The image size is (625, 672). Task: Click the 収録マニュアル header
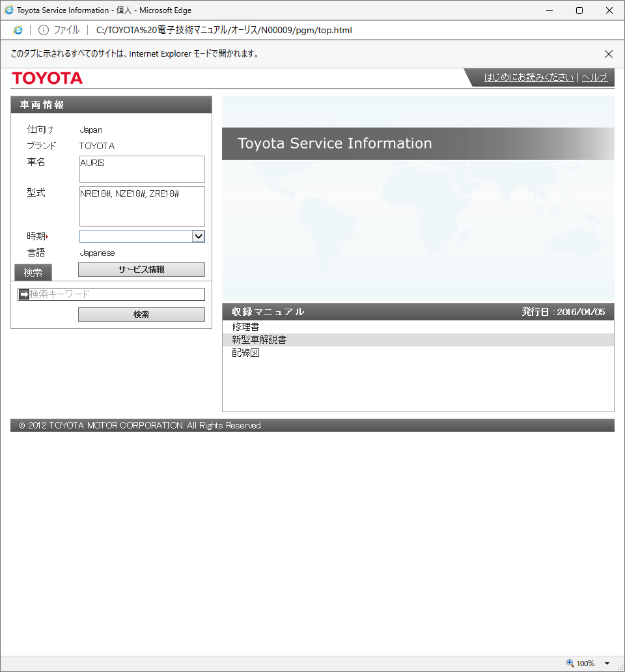coord(268,312)
